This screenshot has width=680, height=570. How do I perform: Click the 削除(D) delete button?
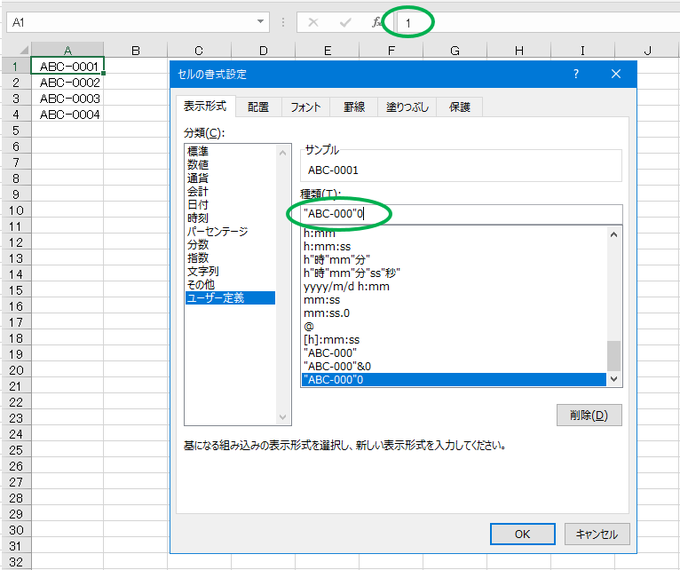tap(589, 415)
